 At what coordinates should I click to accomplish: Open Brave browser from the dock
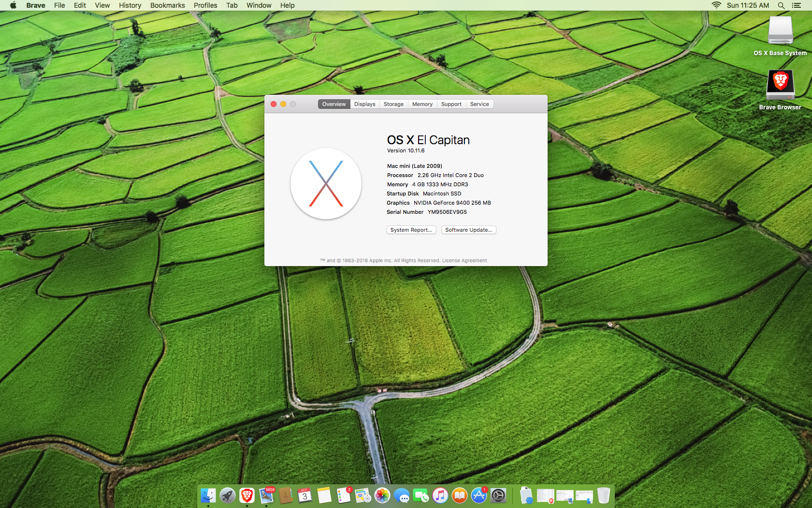tap(247, 495)
